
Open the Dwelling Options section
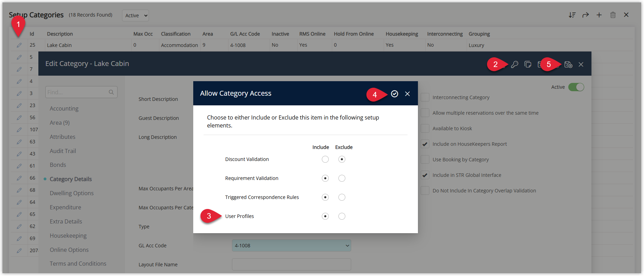coord(72,193)
